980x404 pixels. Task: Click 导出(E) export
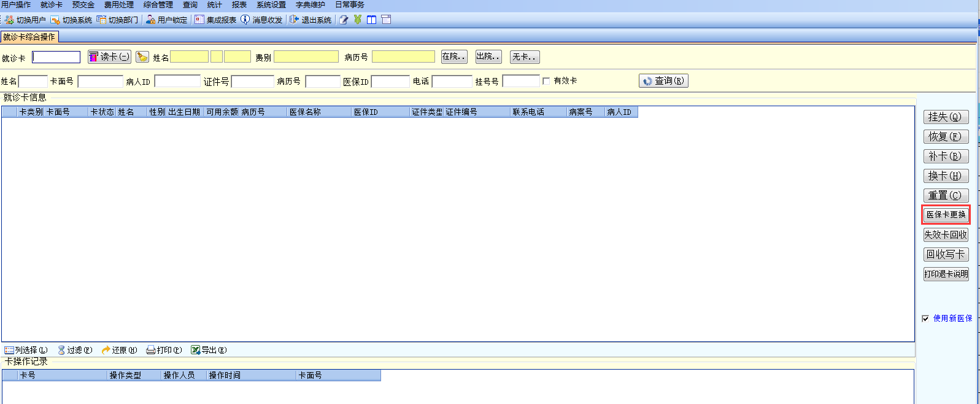tap(209, 350)
